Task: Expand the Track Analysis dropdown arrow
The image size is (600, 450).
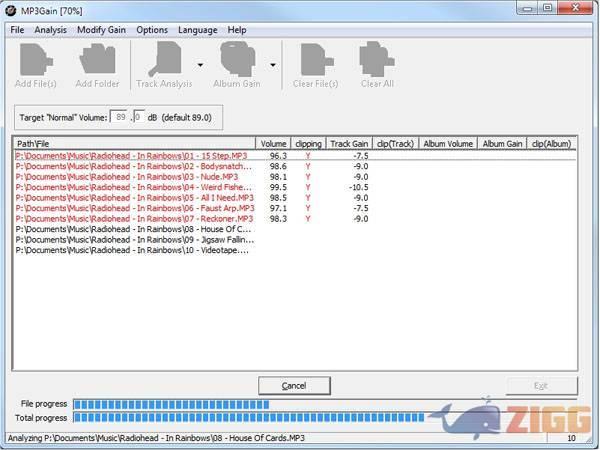Action: (201, 65)
